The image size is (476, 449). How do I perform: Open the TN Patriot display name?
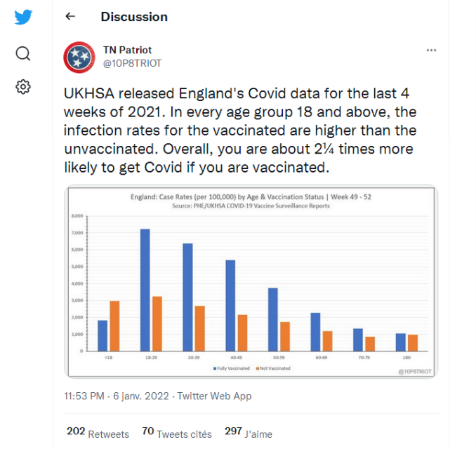click(x=126, y=51)
